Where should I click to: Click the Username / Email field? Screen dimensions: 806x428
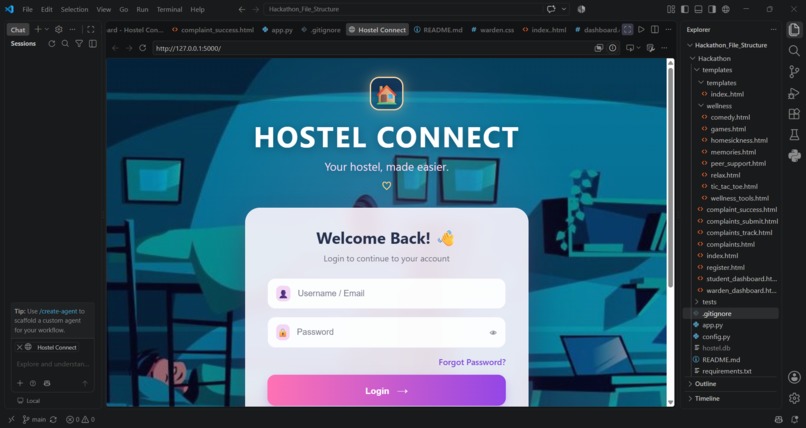point(387,293)
